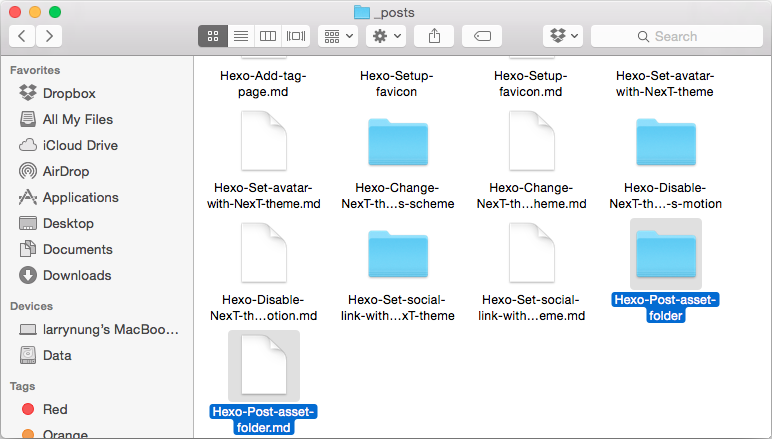Click the Hexo-Setup-favicon folder name
The height and width of the screenshot is (439, 772).
click(x=397, y=84)
